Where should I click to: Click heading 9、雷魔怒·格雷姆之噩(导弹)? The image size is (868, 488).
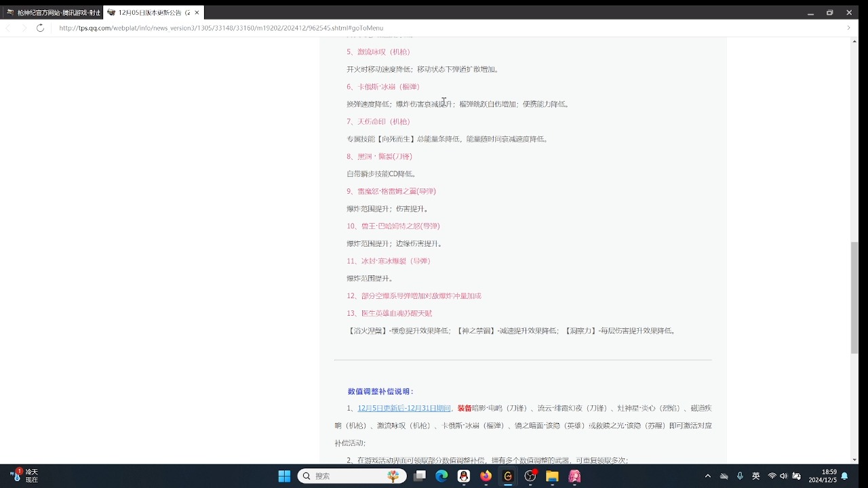pyautogui.click(x=391, y=191)
